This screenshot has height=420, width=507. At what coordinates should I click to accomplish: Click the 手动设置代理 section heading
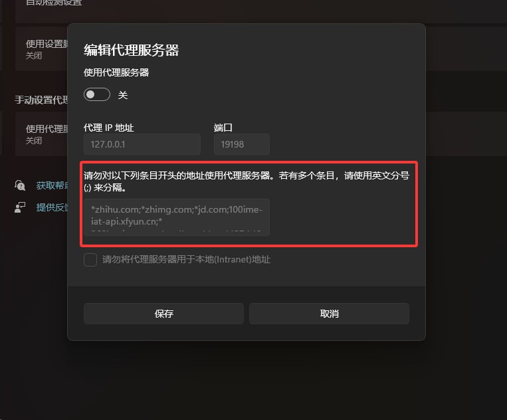(41, 100)
